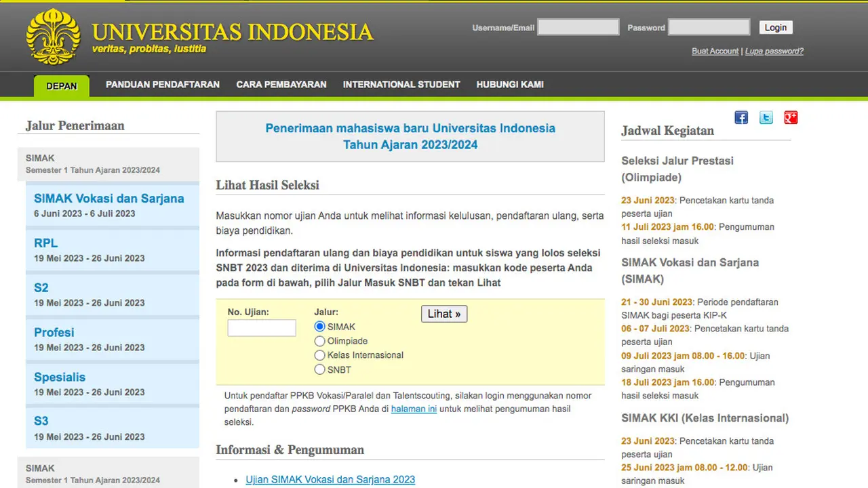Screen dimensions: 868x488
Task: Click inside the No. Ujian input field
Action: (261, 327)
